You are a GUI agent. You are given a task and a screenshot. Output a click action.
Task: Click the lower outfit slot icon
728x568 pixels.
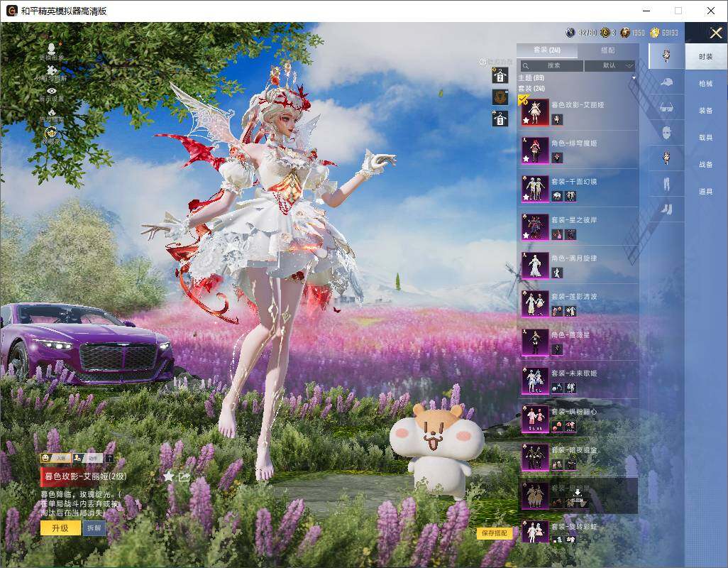500,119
